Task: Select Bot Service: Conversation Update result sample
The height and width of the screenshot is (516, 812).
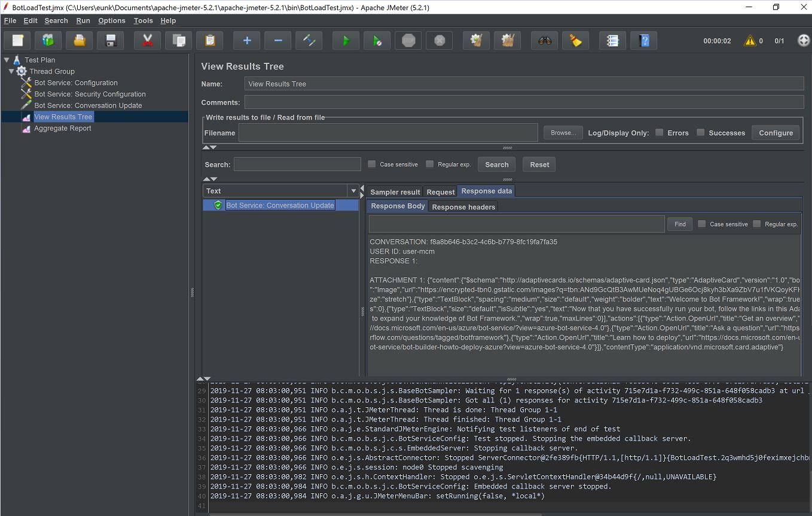Action: (280, 205)
